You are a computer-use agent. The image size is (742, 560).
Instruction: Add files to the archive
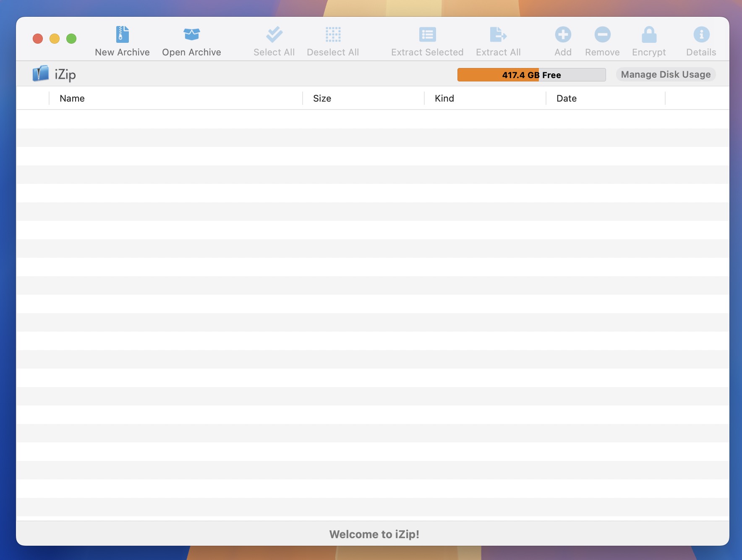coord(563,40)
